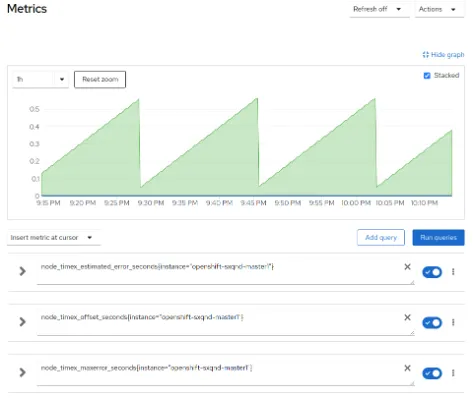Click the Hide graph compress icon
Viewport: 474px width, 398px height.
click(426, 55)
